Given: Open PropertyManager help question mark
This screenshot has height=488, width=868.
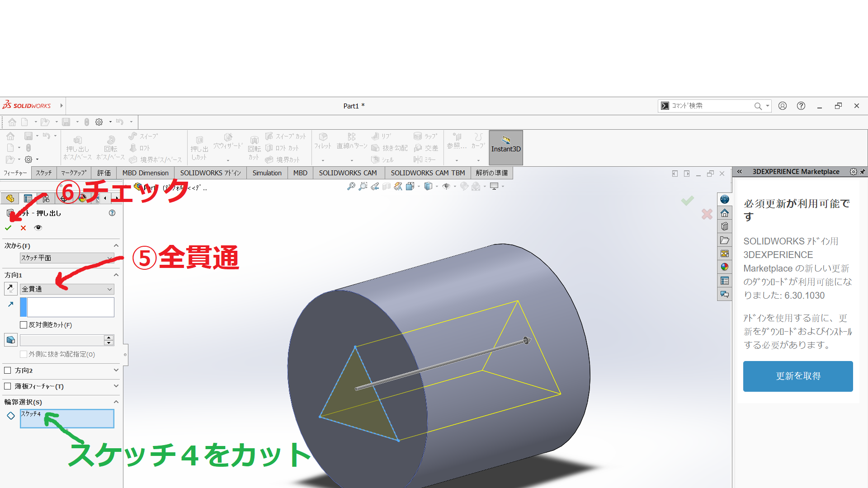Looking at the screenshot, I should [x=112, y=213].
